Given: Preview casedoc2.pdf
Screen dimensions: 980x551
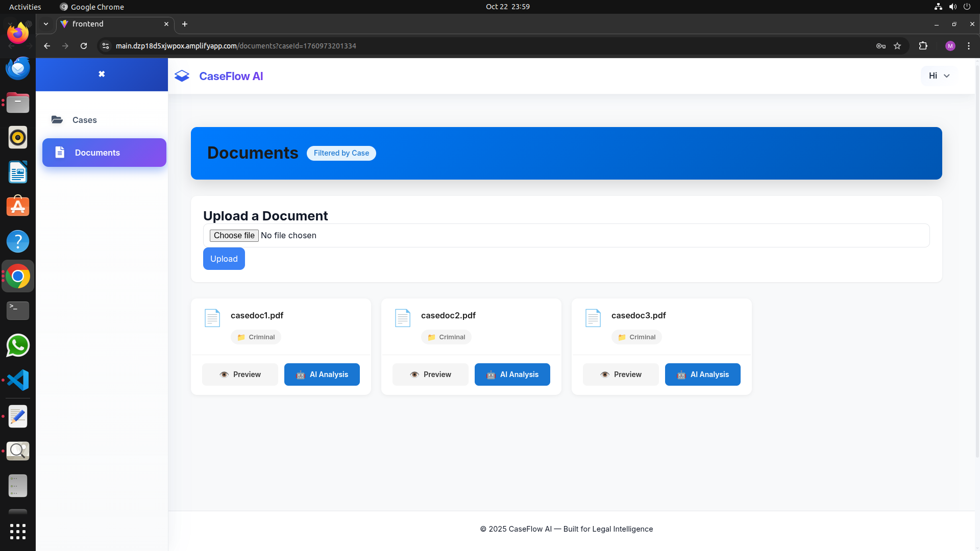Looking at the screenshot, I should (430, 374).
